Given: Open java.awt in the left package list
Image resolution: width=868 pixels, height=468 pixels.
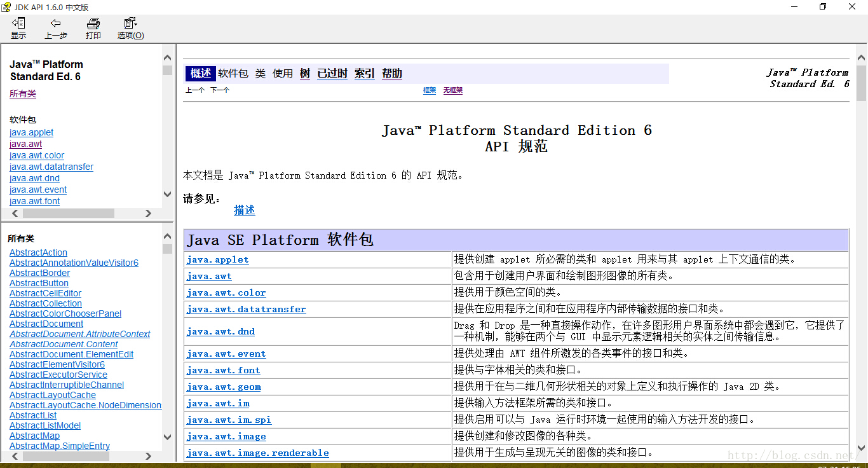Looking at the screenshot, I should tap(26, 144).
